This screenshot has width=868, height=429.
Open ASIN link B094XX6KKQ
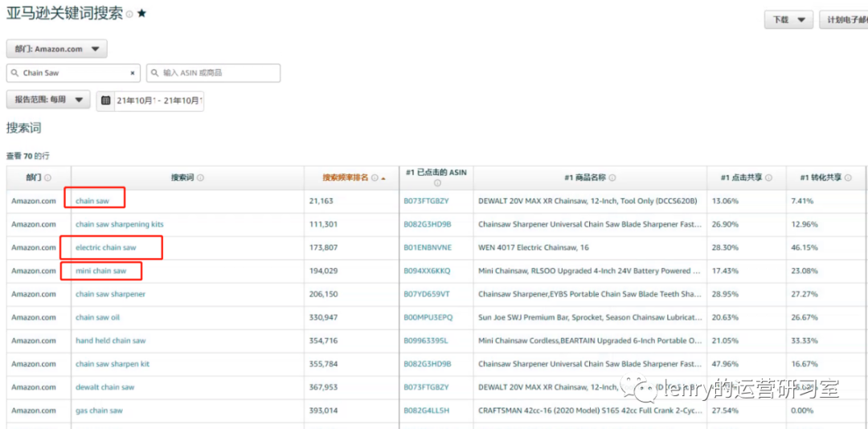[x=428, y=271]
